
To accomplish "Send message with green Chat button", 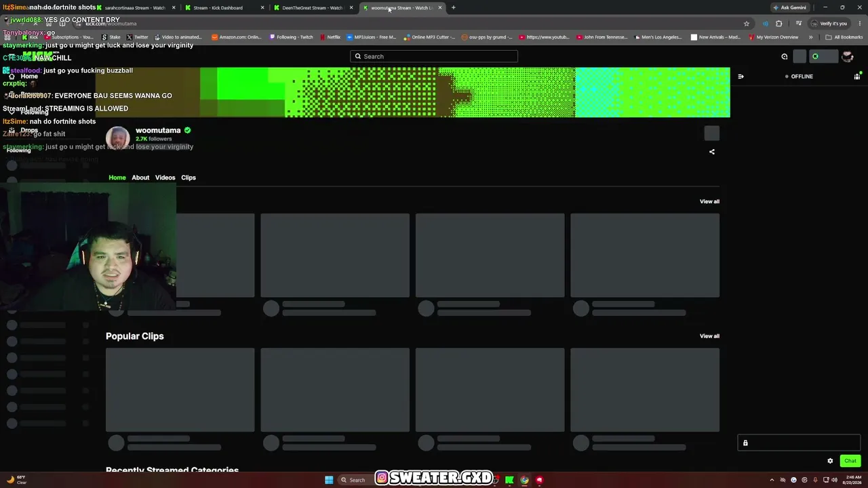I will pyautogui.click(x=850, y=461).
